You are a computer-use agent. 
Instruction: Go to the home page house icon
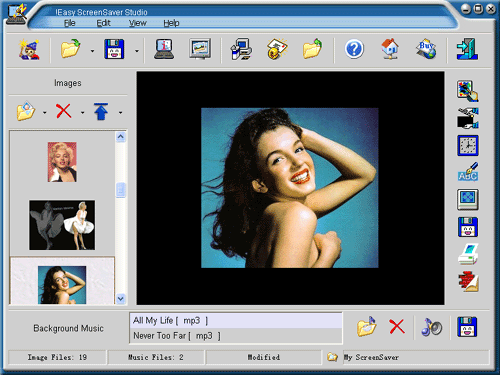click(x=390, y=49)
